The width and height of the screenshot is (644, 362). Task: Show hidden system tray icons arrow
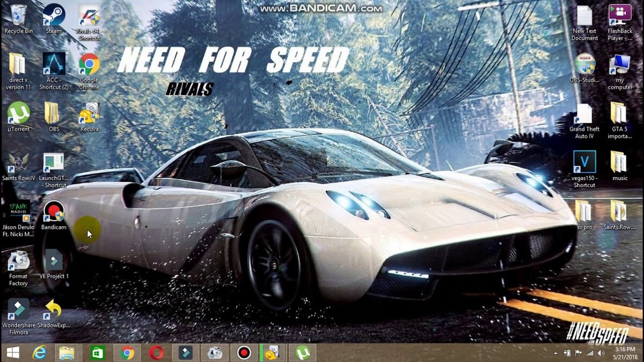coord(555,353)
